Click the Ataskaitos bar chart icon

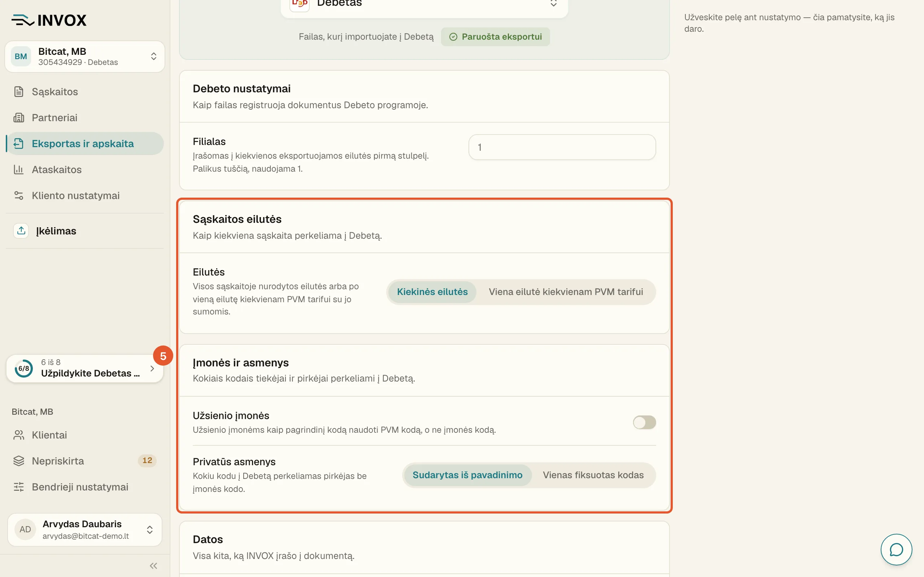tap(19, 169)
